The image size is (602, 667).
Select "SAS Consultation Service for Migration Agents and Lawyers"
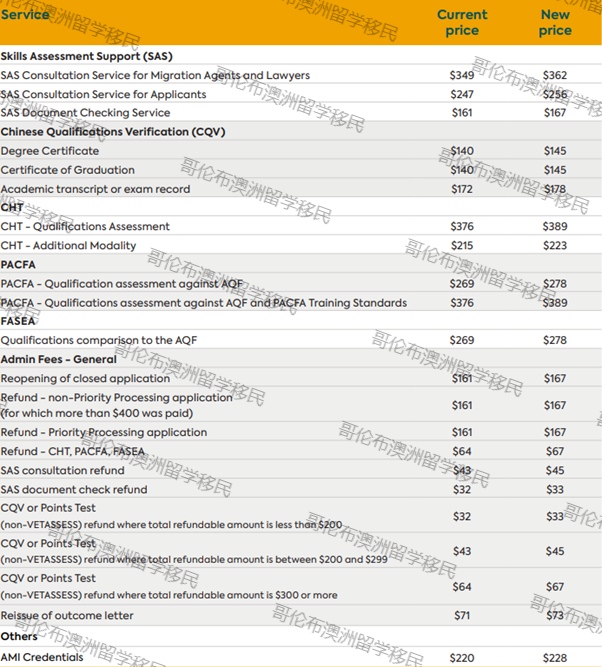[x=155, y=75]
